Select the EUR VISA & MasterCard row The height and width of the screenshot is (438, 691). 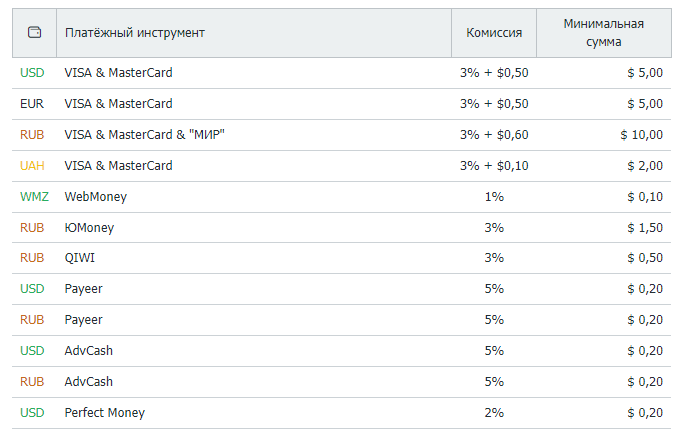click(x=342, y=104)
